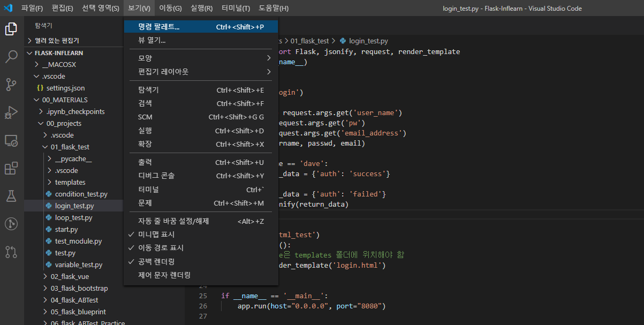Open the 이동(G) menu
This screenshot has width=644, height=325.
click(x=170, y=8)
